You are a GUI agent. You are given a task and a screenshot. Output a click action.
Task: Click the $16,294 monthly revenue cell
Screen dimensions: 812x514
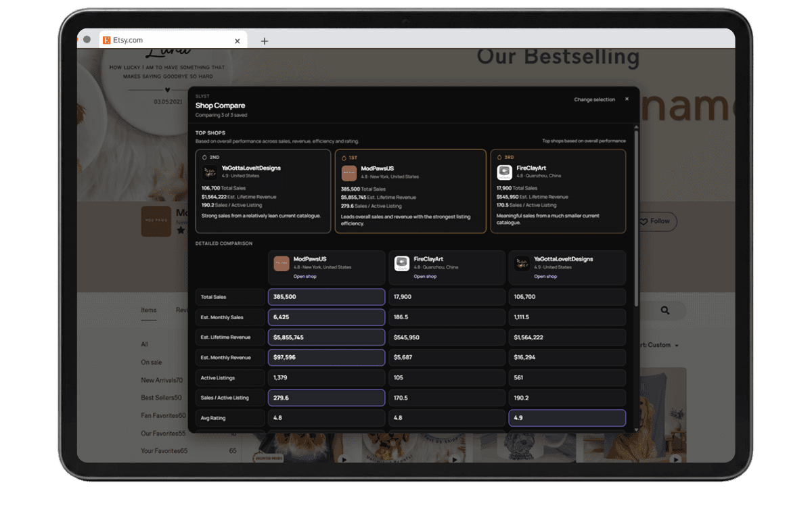pos(567,358)
